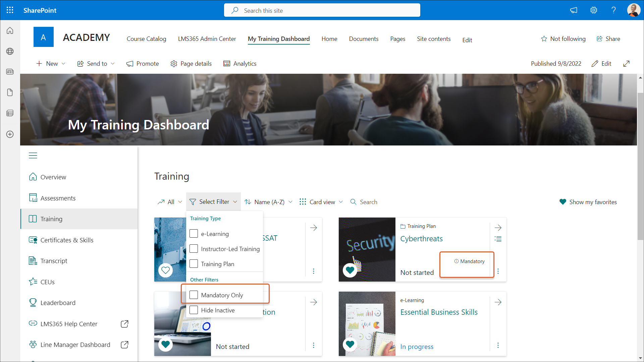Image resolution: width=644 pixels, height=362 pixels.
Task: Open the Essential Business Skills course title
Action: click(439, 312)
